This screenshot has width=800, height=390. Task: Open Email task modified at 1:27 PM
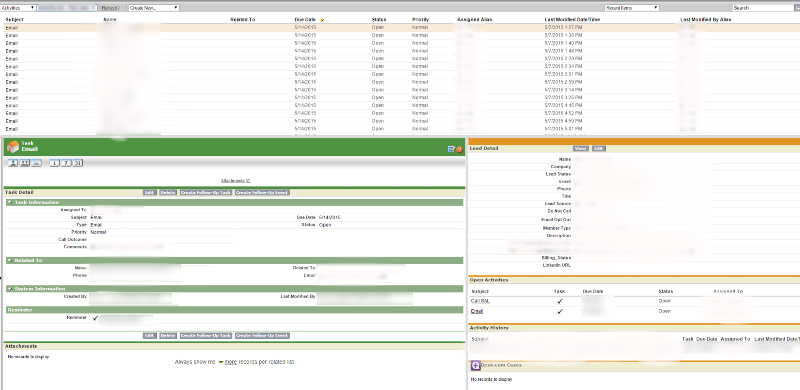point(12,28)
